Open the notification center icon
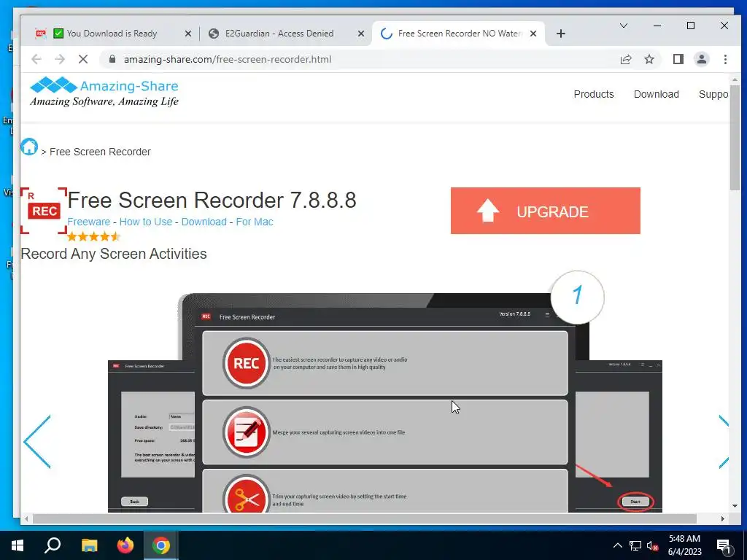The height and width of the screenshot is (560, 747). click(x=724, y=545)
